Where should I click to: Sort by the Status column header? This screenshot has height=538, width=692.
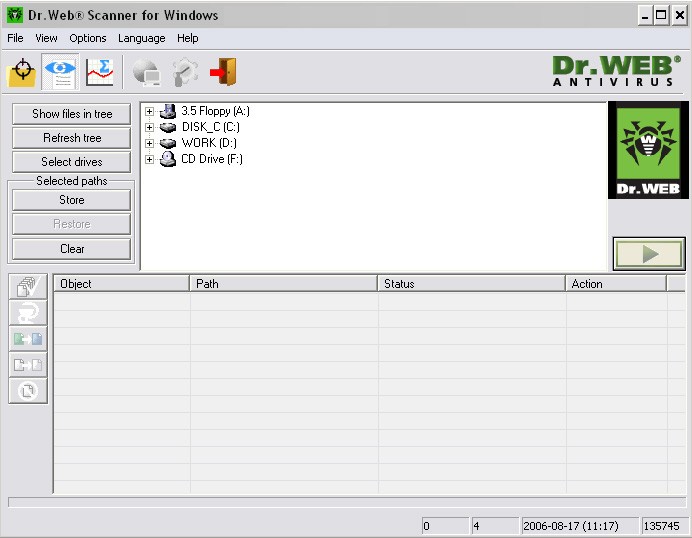[471, 284]
